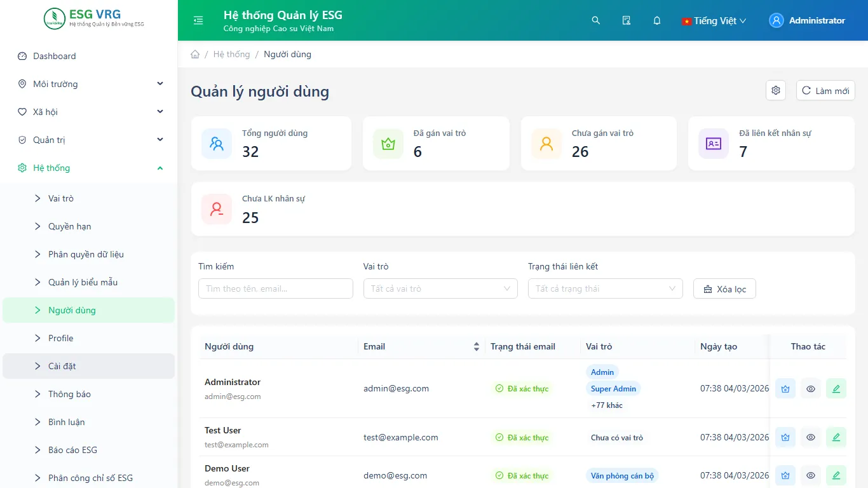Open Profile in the sidebar
868x488 pixels.
pos(89,338)
